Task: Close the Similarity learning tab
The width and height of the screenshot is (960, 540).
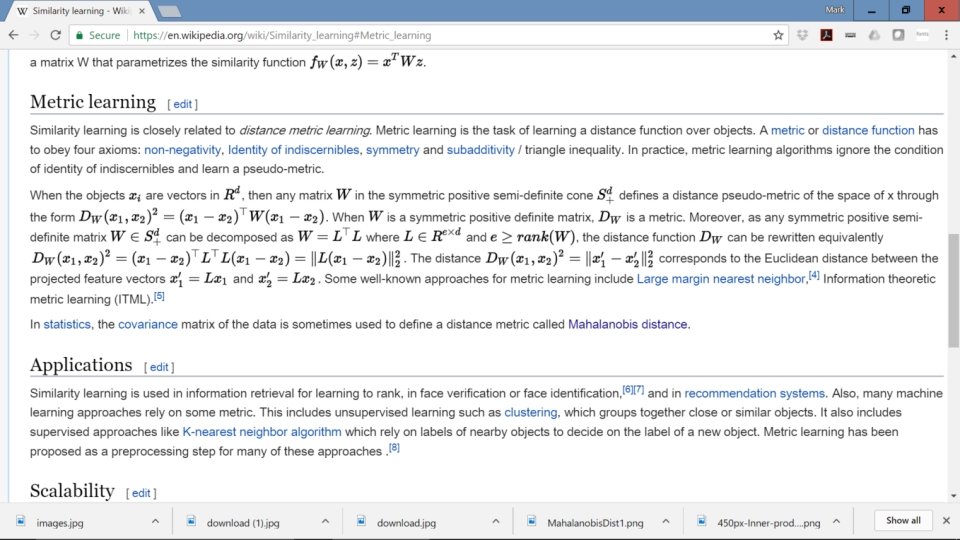Action: pos(142,11)
